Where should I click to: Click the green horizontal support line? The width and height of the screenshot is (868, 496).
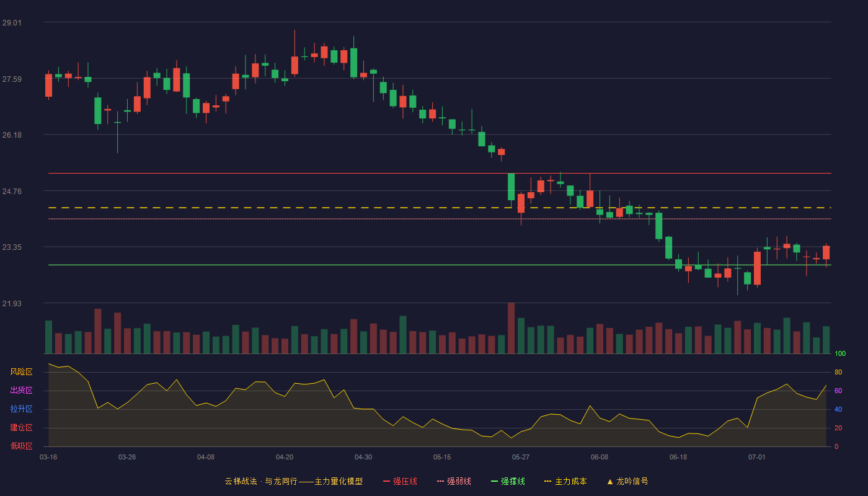(440, 265)
